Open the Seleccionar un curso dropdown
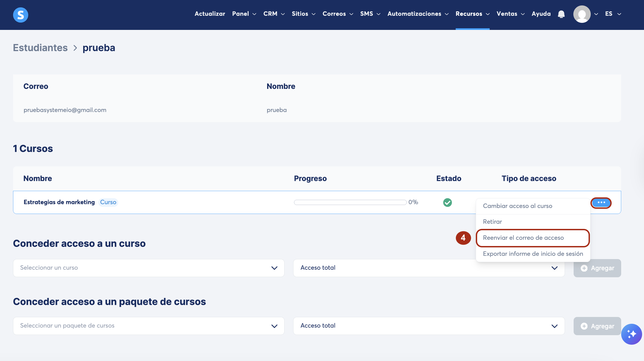644x361 pixels. [x=149, y=268]
